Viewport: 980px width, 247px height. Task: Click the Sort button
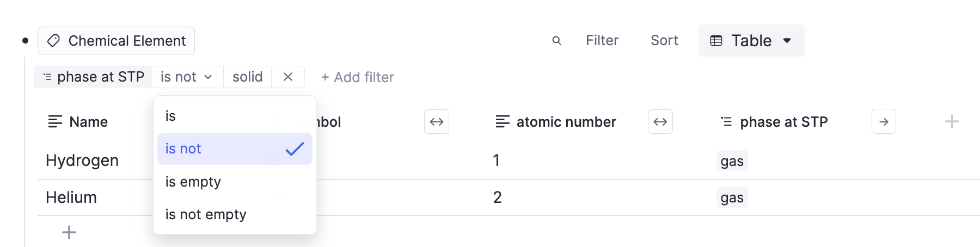[664, 41]
